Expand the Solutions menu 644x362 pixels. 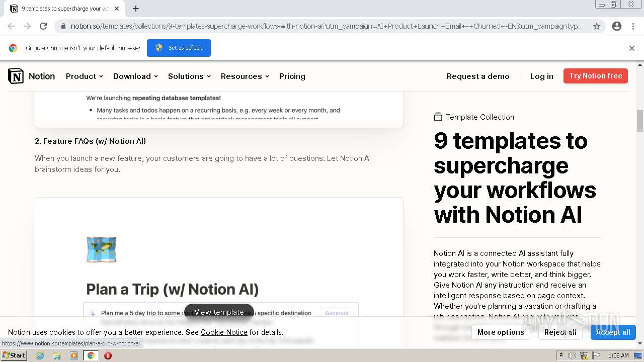click(x=189, y=76)
